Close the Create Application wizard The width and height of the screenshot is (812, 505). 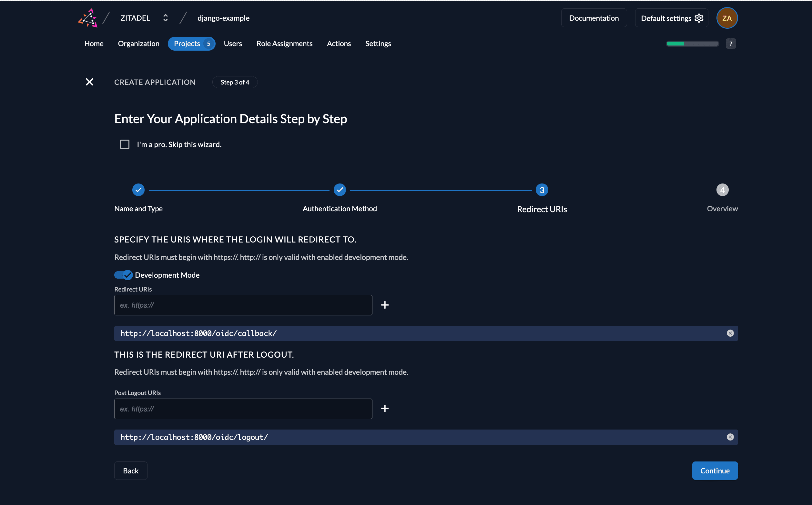[89, 82]
